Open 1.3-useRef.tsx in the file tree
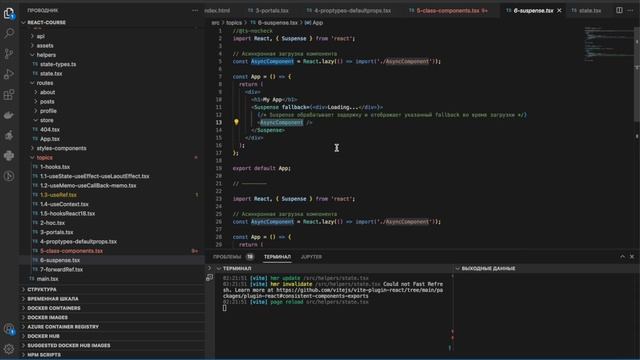 coord(58,195)
